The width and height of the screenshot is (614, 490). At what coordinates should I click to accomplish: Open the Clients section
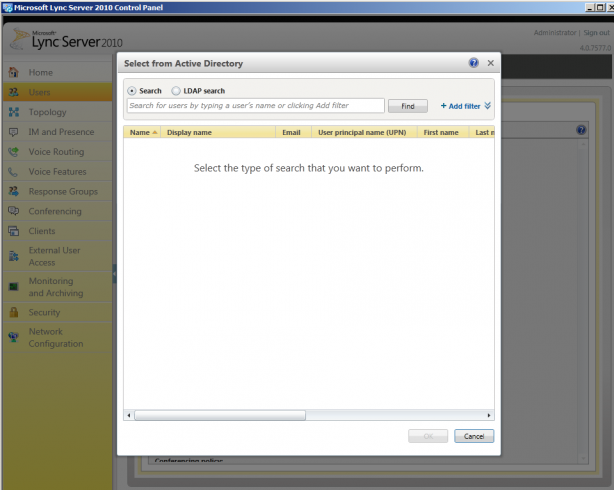click(58, 231)
